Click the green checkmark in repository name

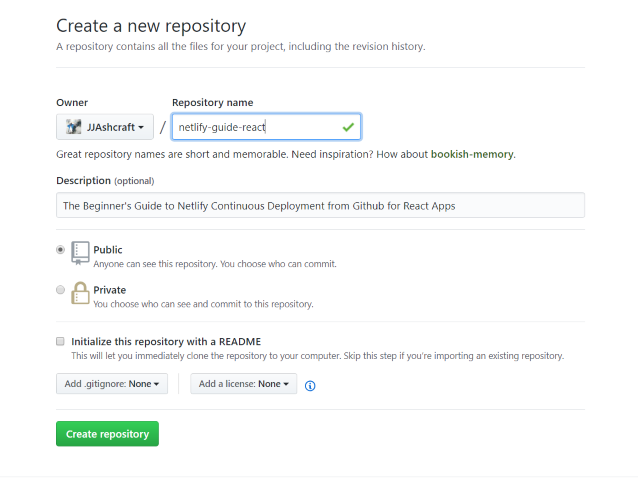(347, 128)
